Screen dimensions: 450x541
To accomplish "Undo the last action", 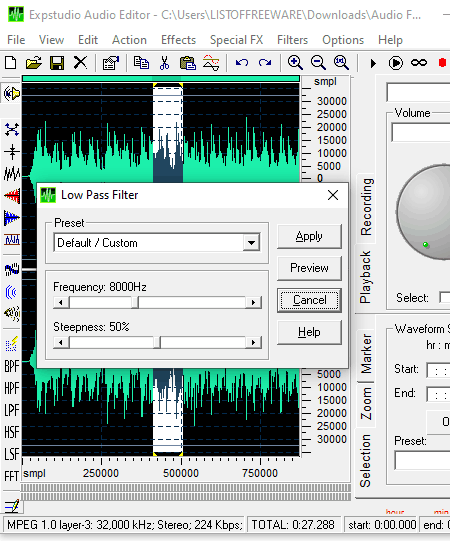I will (242, 63).
